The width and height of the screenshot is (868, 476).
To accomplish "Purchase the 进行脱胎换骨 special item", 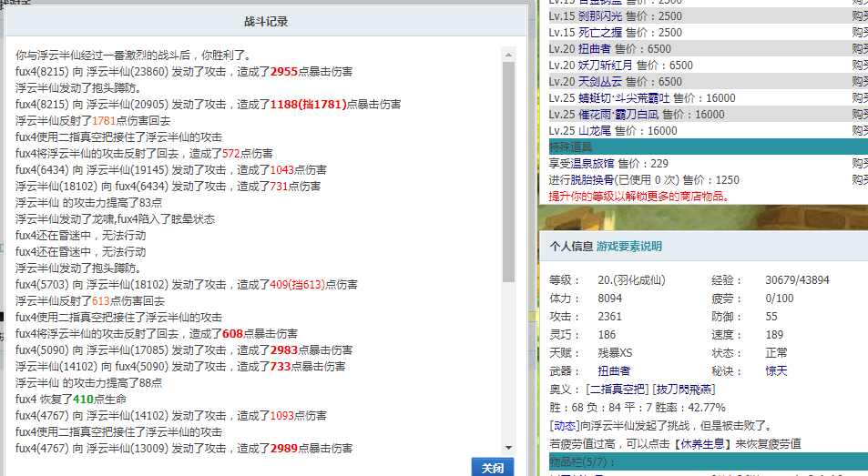I will pos(860,180).
